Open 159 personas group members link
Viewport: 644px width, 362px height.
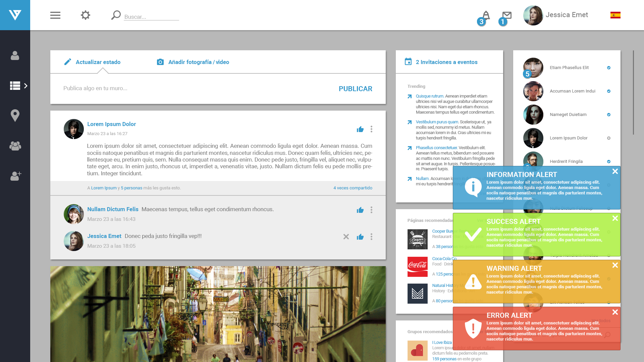pos(444,359)
